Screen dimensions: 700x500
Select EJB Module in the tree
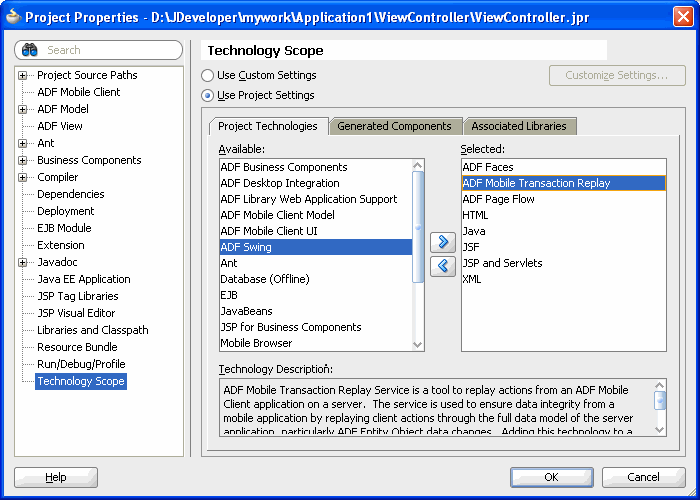point(64,228)
